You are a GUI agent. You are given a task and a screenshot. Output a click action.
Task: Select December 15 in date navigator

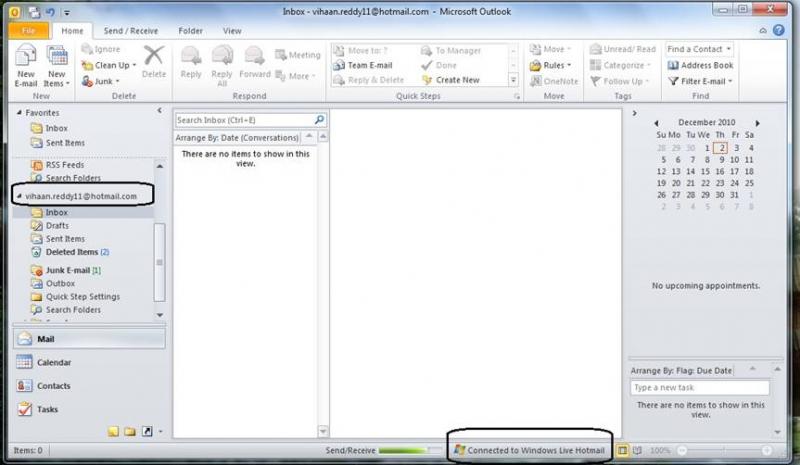(705, 172)
